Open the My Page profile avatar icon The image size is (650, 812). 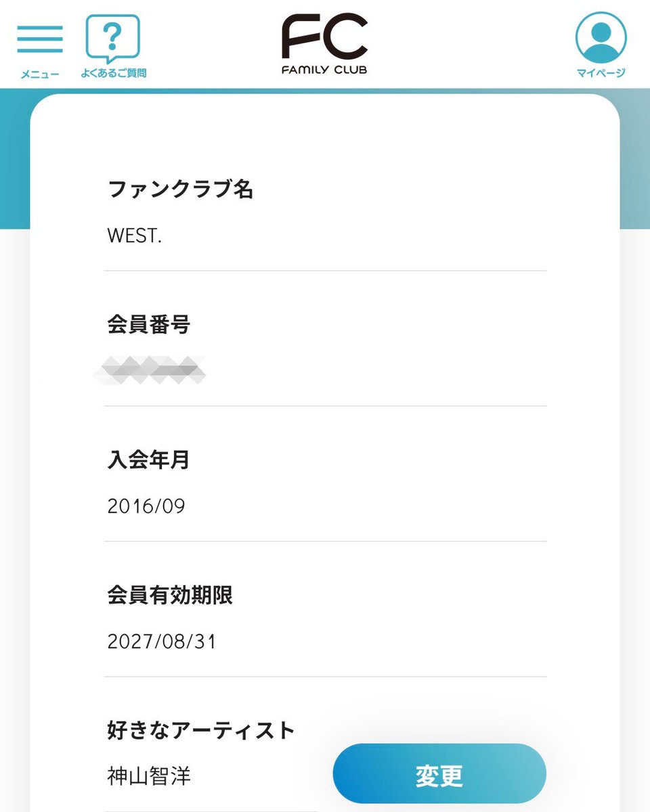601,39
